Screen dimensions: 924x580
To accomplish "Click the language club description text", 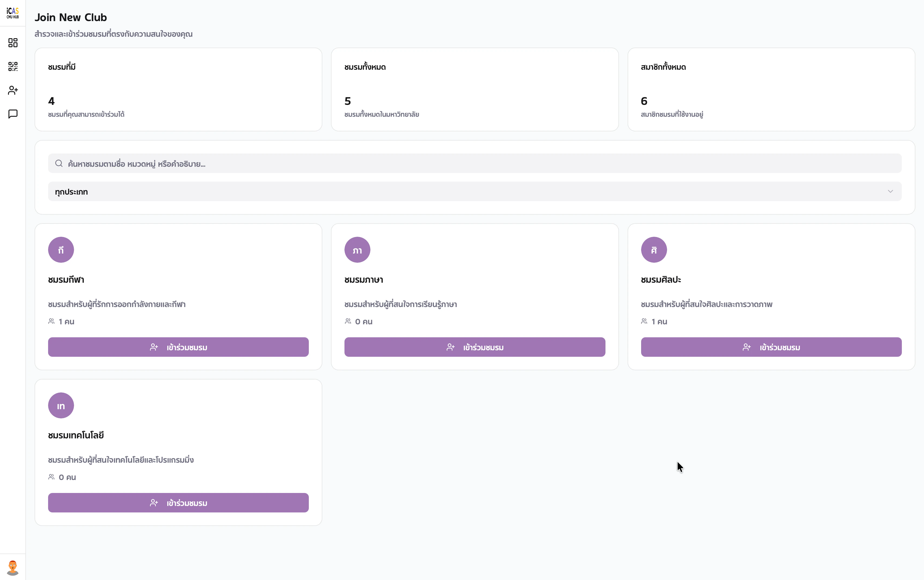I will [401, 304].
